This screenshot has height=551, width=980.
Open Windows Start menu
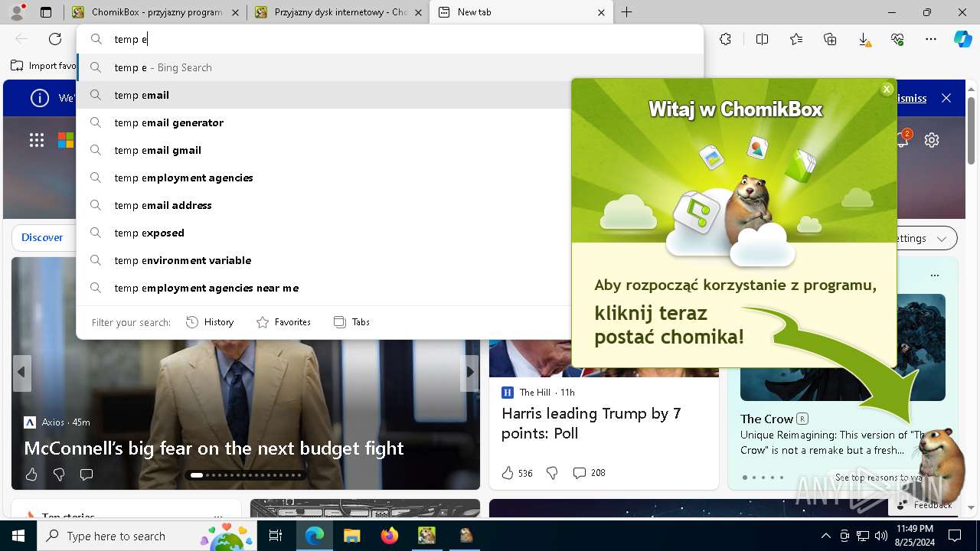pos(18,536)
